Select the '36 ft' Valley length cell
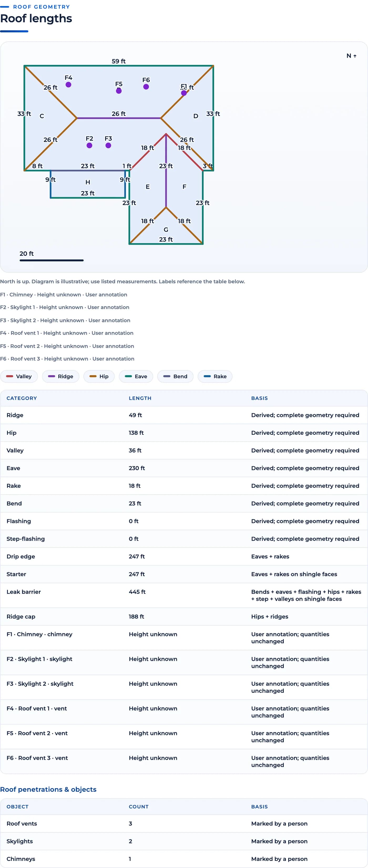 click(135, 451)
